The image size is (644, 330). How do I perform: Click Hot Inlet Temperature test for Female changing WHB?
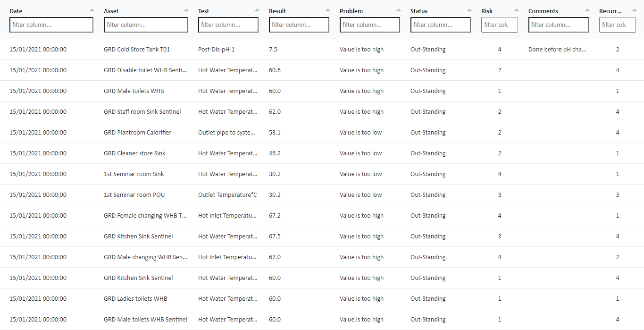tap(227, 215)
